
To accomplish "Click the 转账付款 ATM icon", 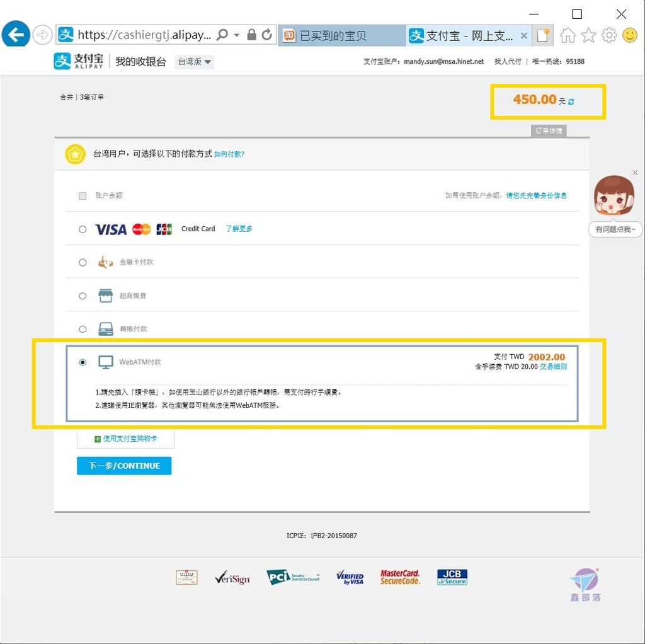I will [106, 329].
